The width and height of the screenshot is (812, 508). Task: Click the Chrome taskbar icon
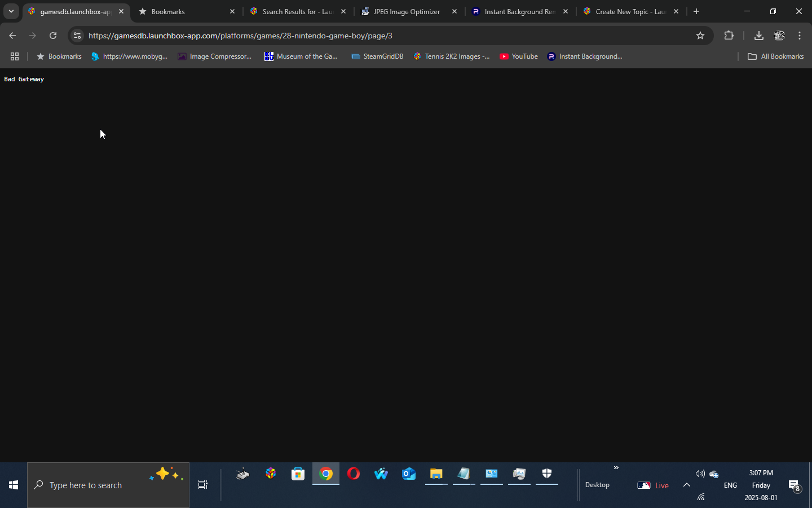click(326, 474)
